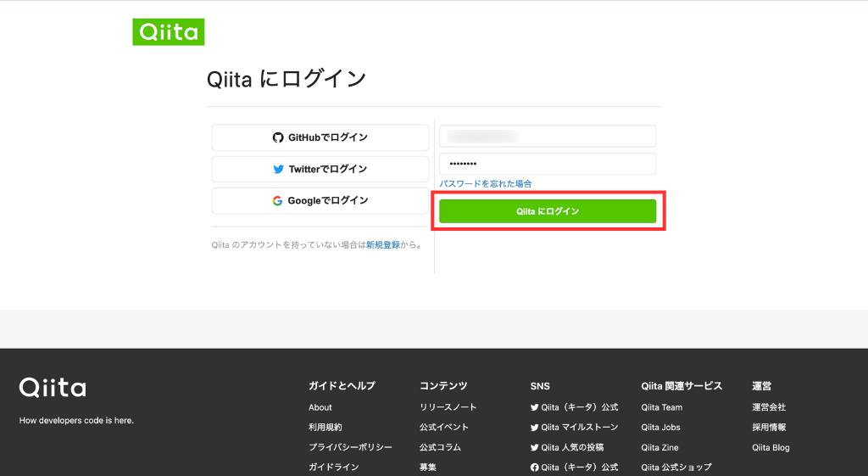This screenshot has width=868, height=476.
Task: Open the 募集 footer link
Action: [x=427, y=468]
